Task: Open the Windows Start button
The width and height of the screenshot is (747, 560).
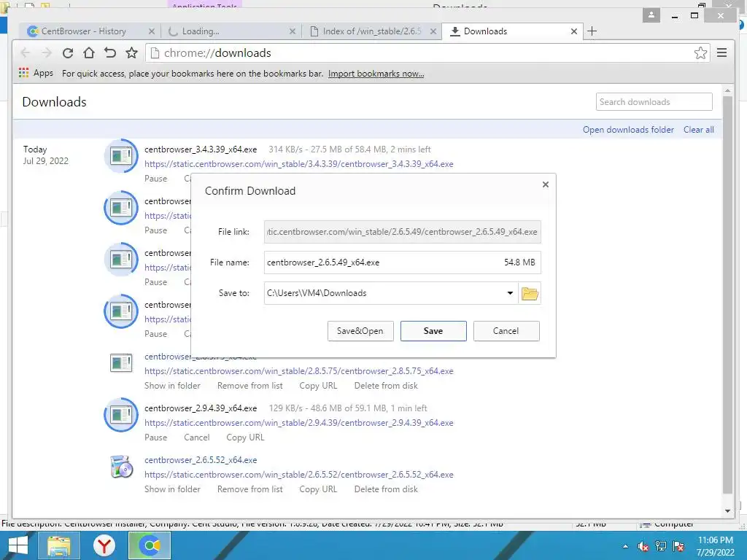Action: pyautogui.click(x=18, y=545)
